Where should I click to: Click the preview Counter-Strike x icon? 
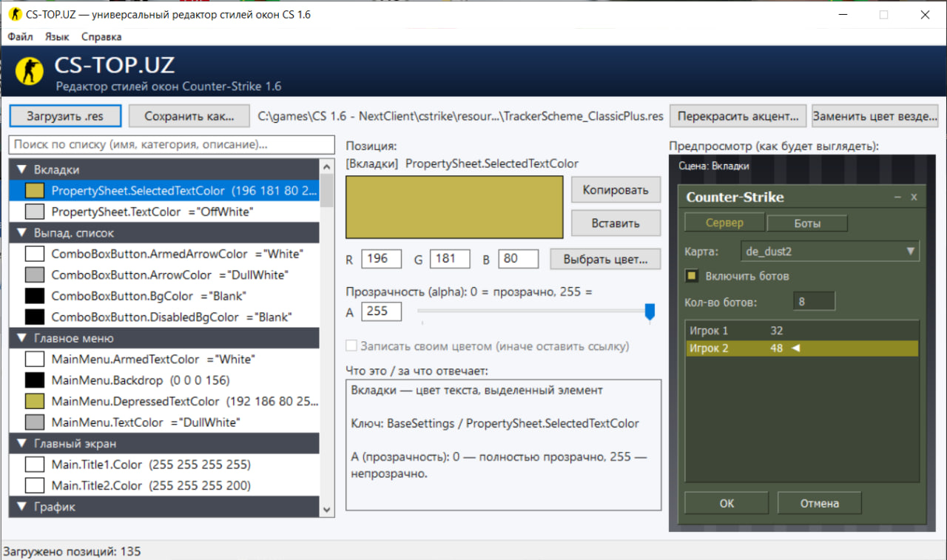point(914,198)
